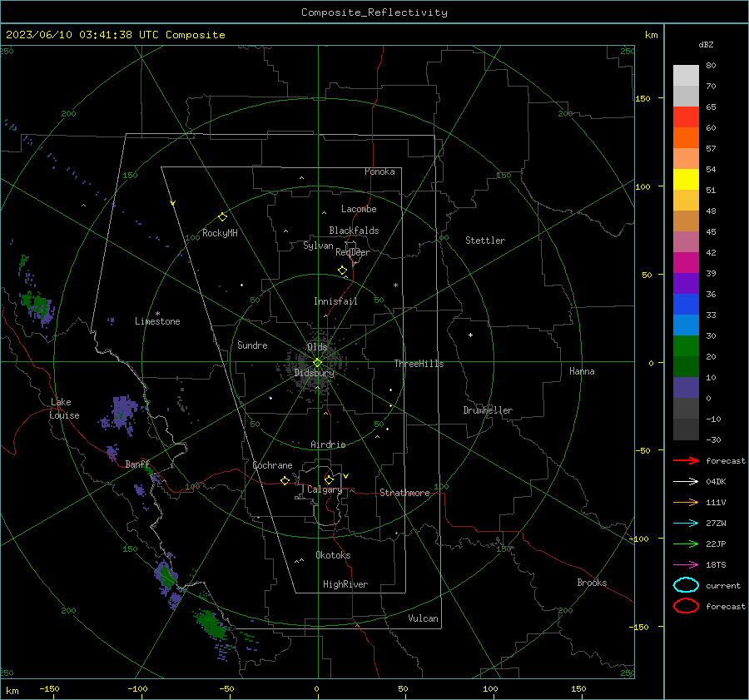Select the green 20-30 dBZ swatch
The width and height of the screenshot is (749, 700).
point(686,346)
